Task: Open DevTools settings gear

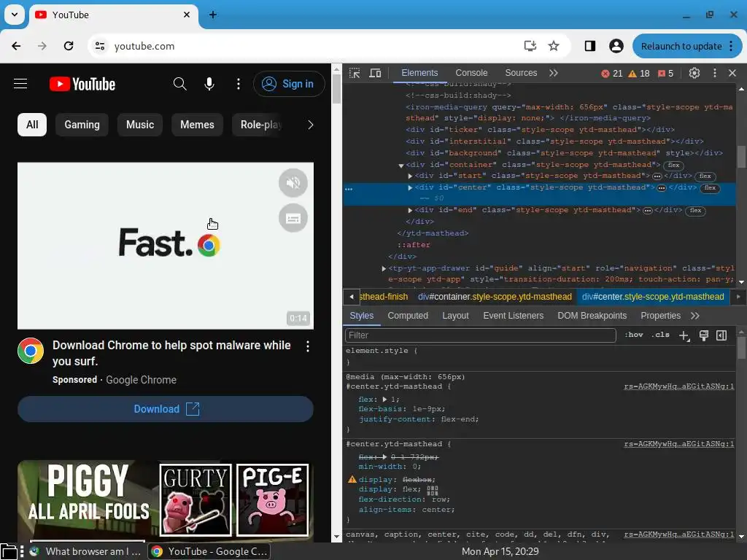Action: (694, 73)
